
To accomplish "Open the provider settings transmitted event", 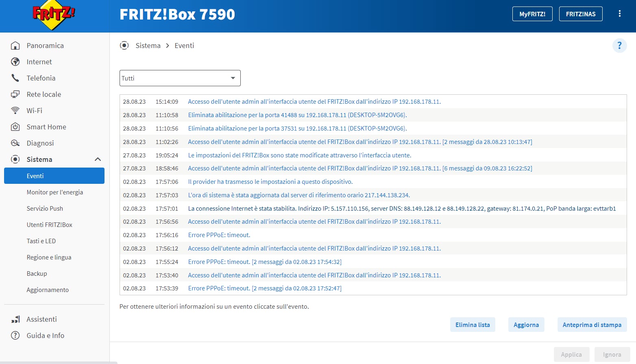I will tap(270, 182).
